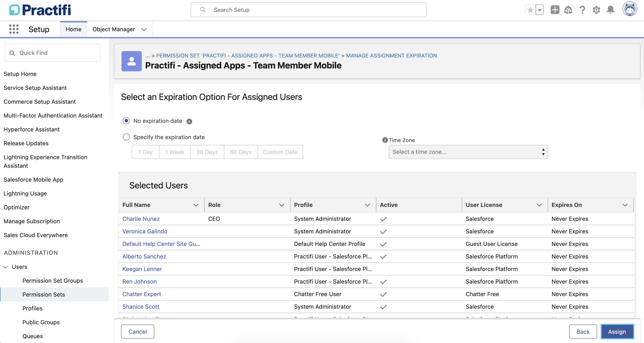The height and width of the screenshot is (343, 644).
Task: Open Shanice Scott user record
Action: (x=141, y=306)
